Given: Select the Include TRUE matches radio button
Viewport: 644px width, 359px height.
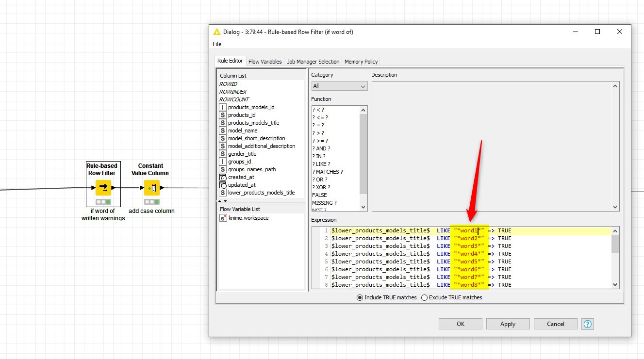Looking at the screenshot, I should [360, 297].
